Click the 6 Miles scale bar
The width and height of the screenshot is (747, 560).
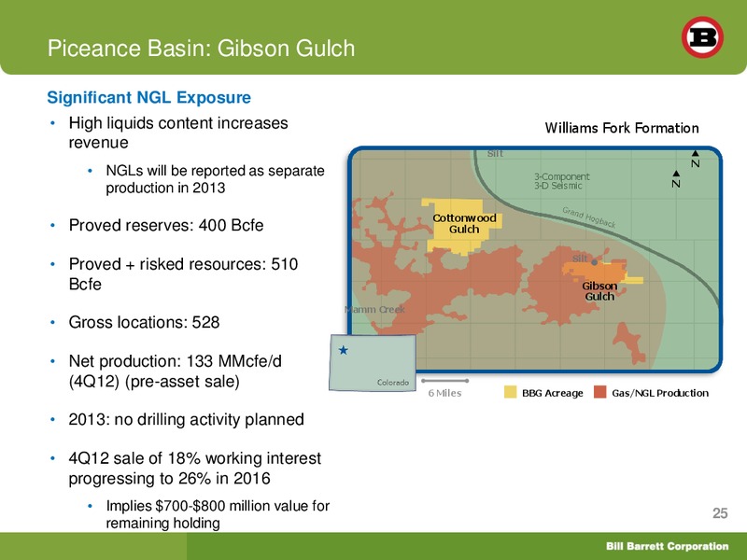coord(445,381)
